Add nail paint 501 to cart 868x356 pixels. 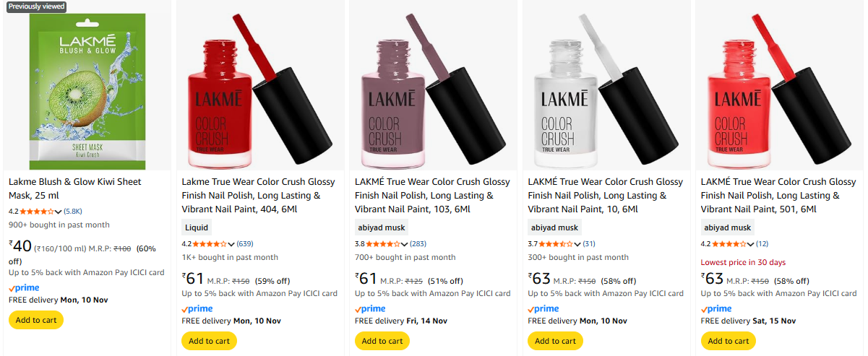point(729,341)
